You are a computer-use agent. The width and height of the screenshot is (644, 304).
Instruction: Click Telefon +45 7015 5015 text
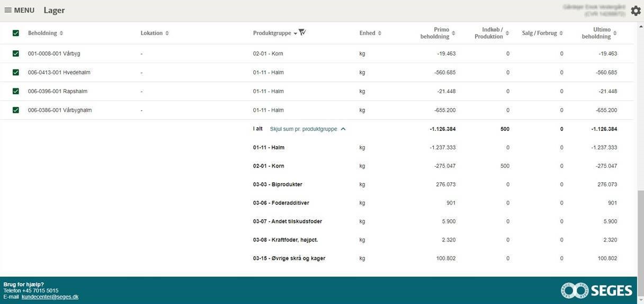click(x=31, y=291)
